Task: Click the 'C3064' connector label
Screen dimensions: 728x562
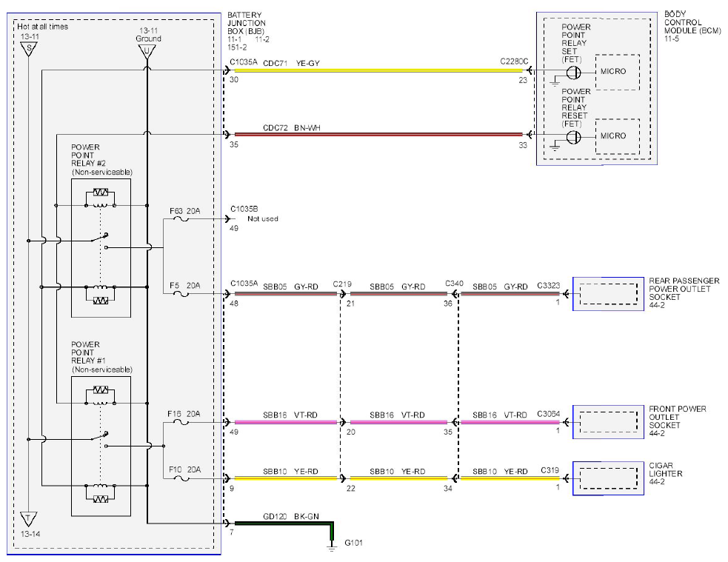Action: (549, 413)
